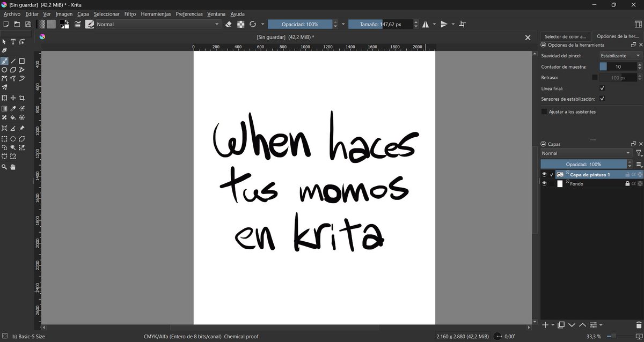The height and width of the screenshot is (342, 644).
Task: Open the brush preset chooser icon
Action: pos(90,24)
